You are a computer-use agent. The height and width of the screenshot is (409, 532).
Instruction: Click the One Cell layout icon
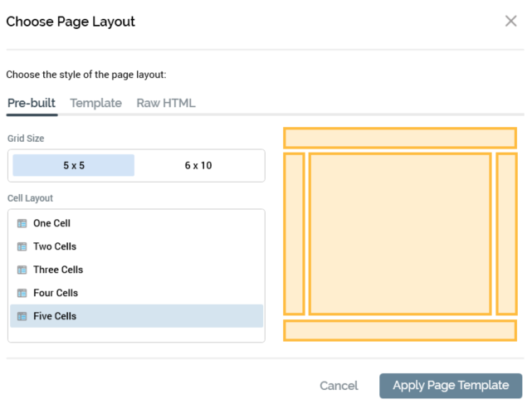22,223
